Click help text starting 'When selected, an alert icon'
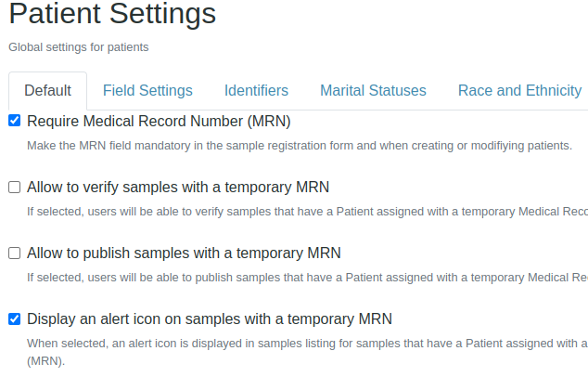588x377 pixels. 306,343
